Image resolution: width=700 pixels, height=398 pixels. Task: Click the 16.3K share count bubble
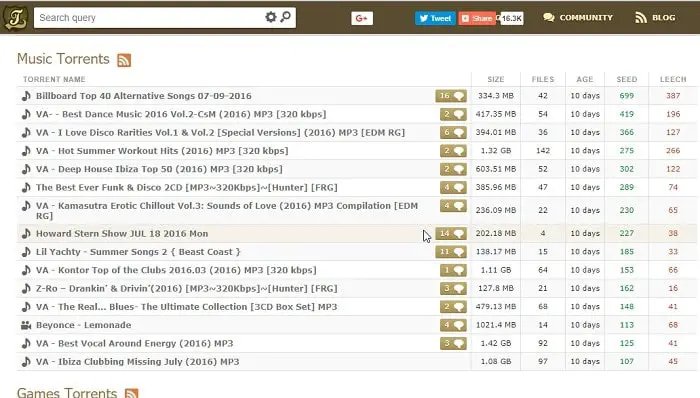click(x=512, y=18)
